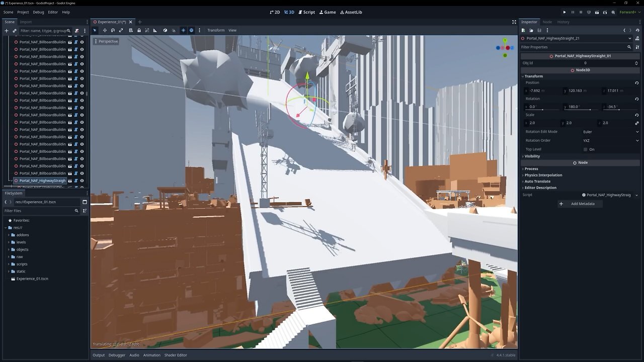This screenshot has height=362, width=644.
Task: Attach a script using Scene dock icon
Action: coord(76,31)
